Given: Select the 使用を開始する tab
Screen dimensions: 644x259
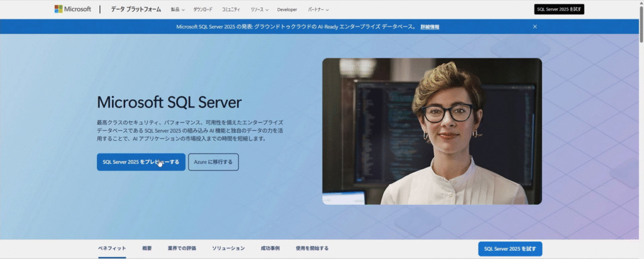Looking at the screenshot, I should (x=312, y=248).
